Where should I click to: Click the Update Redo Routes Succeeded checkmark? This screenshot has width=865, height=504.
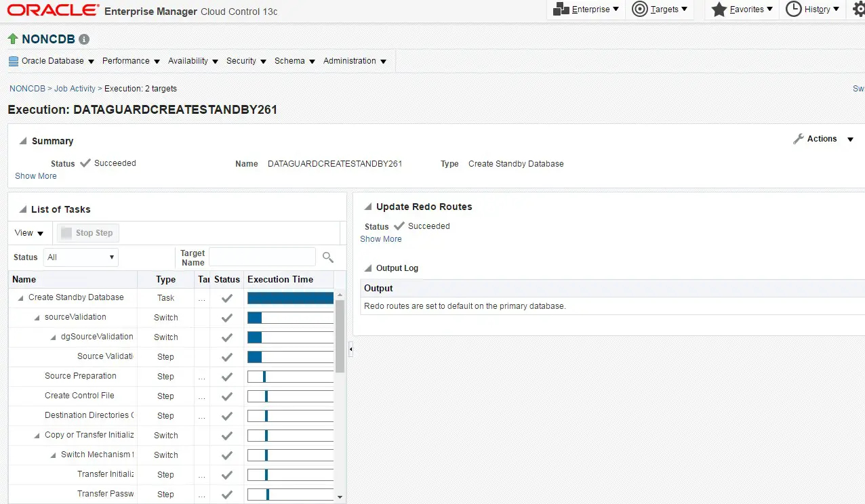(x=399, y=226)
